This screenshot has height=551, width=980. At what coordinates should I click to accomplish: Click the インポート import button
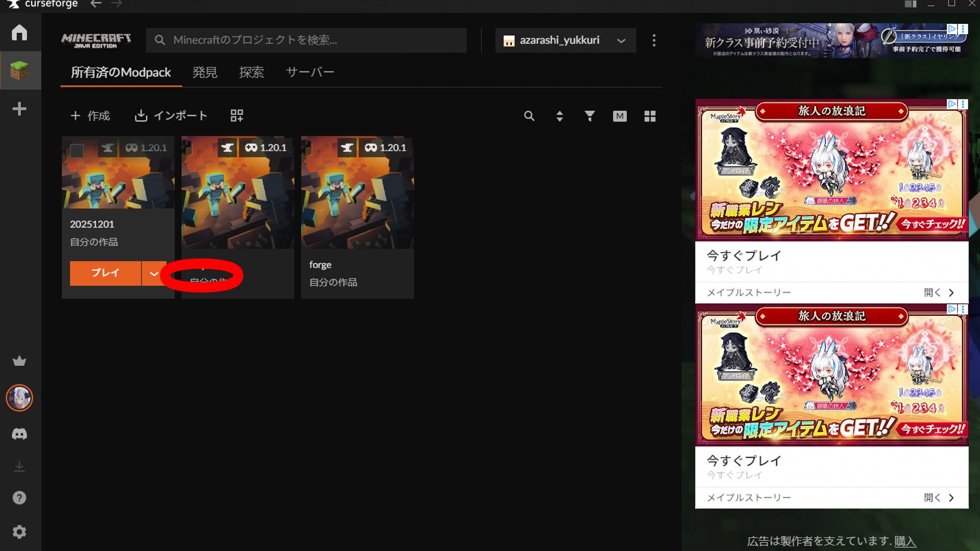171,116
